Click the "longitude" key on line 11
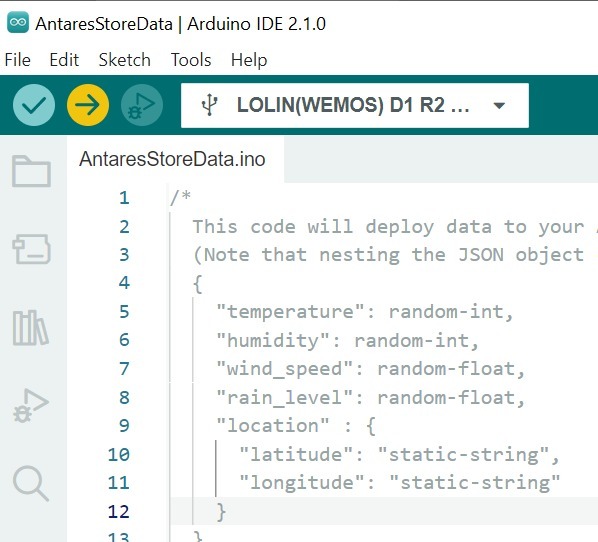This screenshot has width=598, height=542. click(302, 483)
